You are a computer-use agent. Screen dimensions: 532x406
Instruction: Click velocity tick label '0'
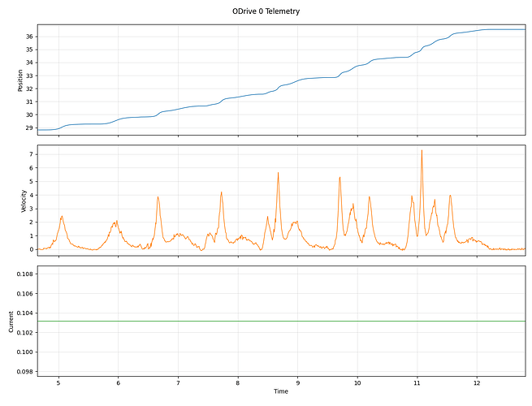pyautogui.click(x=31, y=249)
